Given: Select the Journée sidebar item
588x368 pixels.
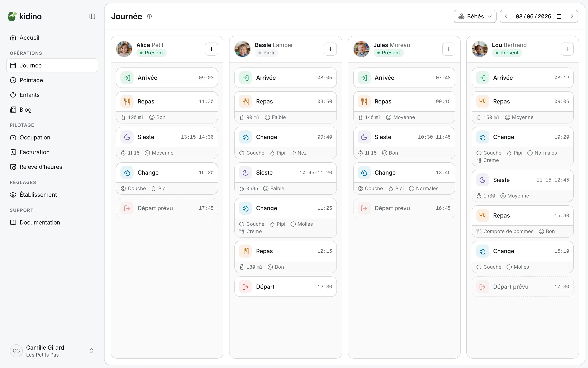Looking at the screenshot, I should coord(52,65).
